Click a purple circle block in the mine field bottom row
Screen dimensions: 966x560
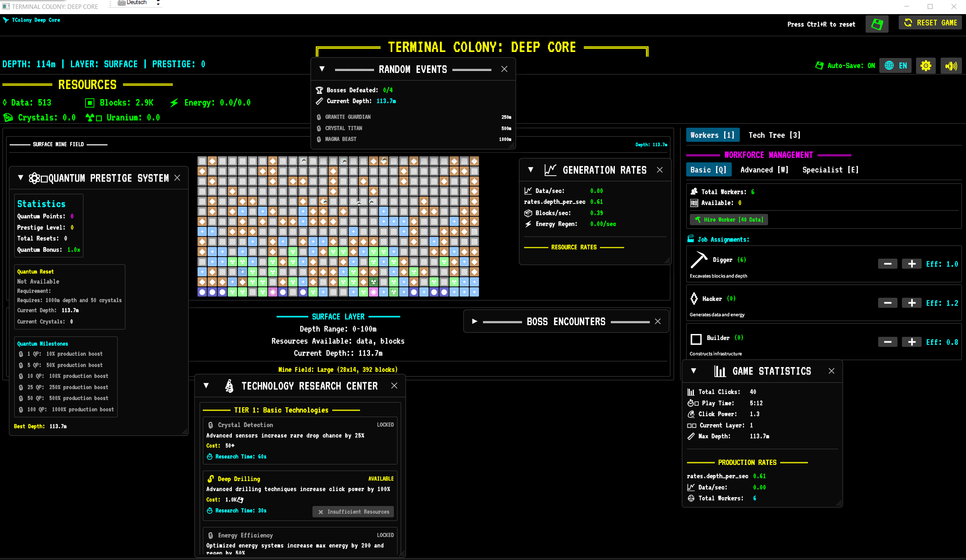202,292
